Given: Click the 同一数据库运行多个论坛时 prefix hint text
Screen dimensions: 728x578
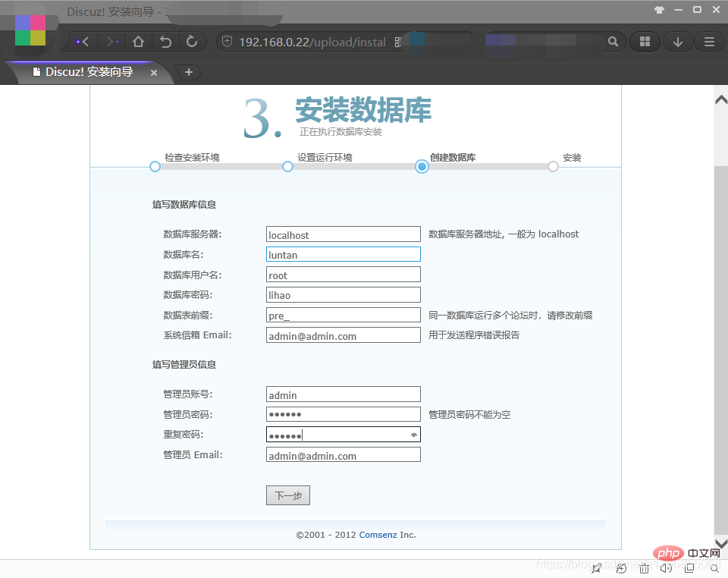Looking at the screenshot, I should [510, 316].
